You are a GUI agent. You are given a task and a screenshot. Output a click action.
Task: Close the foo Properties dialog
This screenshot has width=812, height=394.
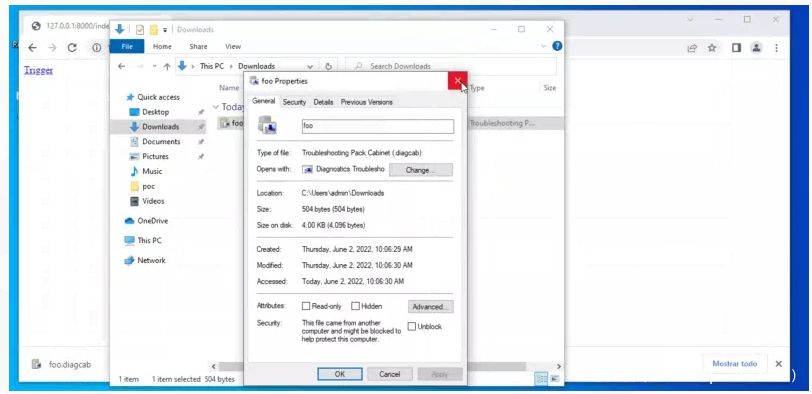coord(458,80)
